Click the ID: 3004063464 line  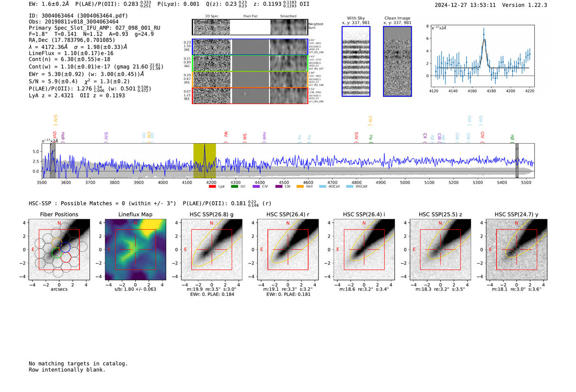[x=78, y=16]
